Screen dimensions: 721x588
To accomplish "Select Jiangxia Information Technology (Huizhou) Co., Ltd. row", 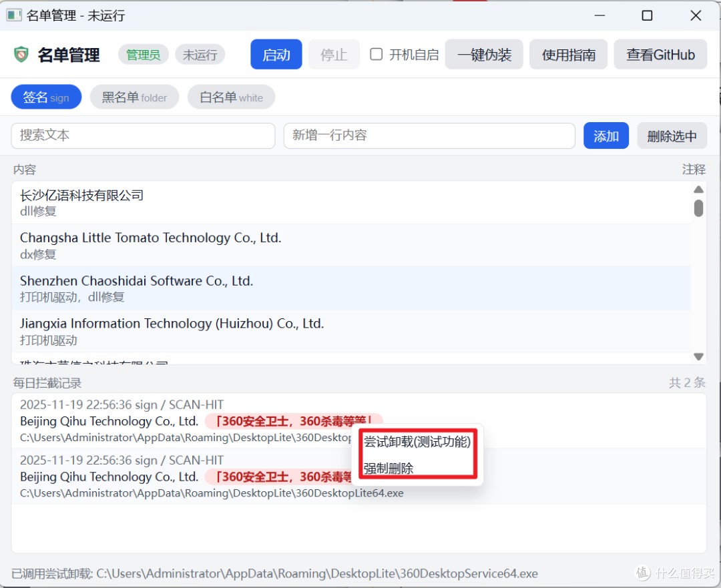I will coord(351,331).
